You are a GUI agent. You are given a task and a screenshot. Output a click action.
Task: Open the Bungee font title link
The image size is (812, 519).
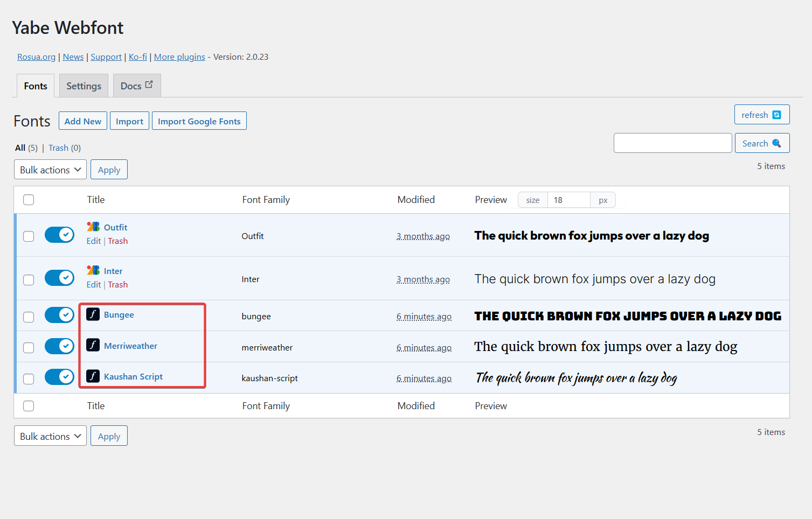pyautogui.click(x=119, y=314)
